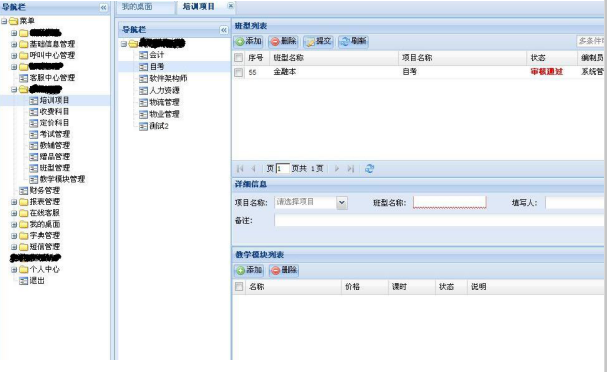
Task: Select 自考 in the inner tree
Action: coord(157,67)
